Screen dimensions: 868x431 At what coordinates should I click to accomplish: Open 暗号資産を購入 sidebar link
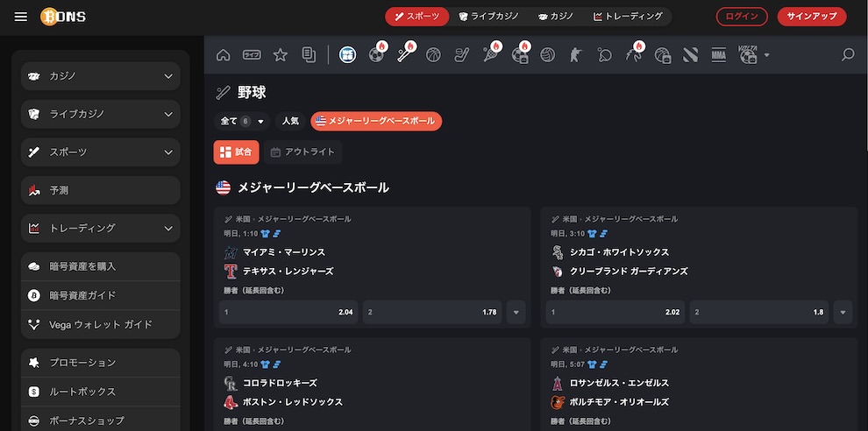point(101,266)
